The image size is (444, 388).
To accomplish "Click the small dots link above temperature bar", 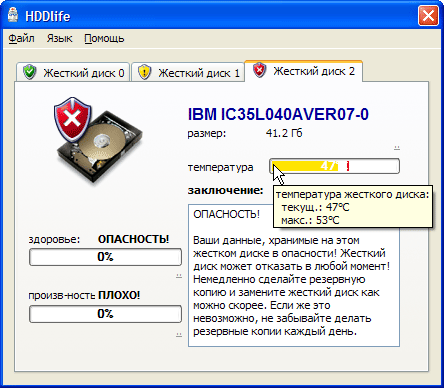I will click(x=397, y=147).
